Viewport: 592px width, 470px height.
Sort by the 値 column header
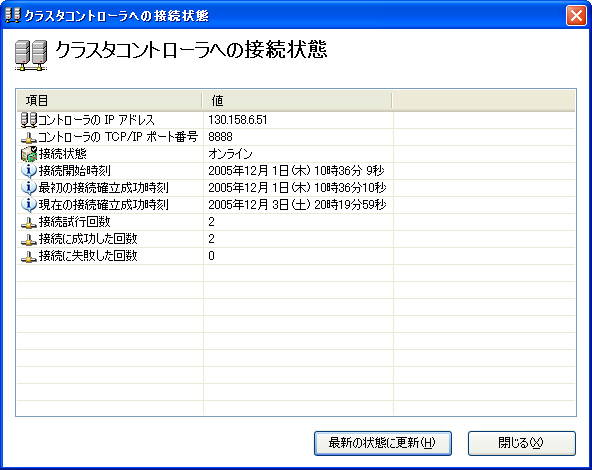pyautogui.click(x=297, y=101)
